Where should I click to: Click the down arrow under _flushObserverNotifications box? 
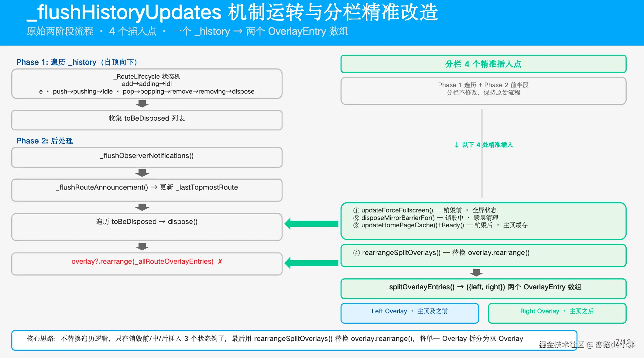[142, 173]
